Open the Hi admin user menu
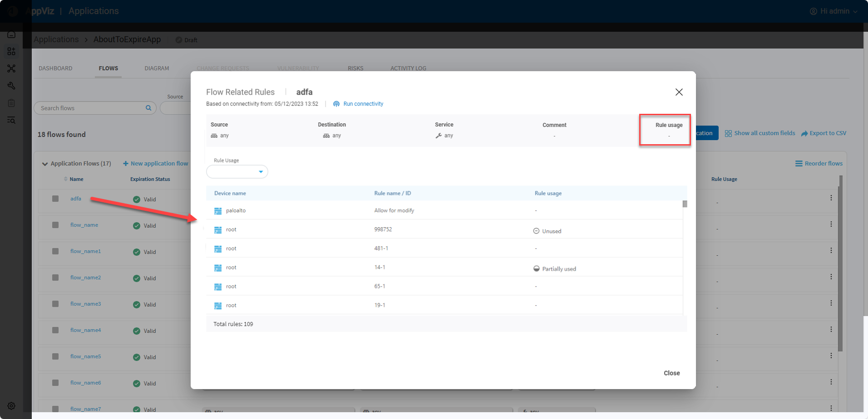Screen dimensions: 868x419 pos(834,11)
